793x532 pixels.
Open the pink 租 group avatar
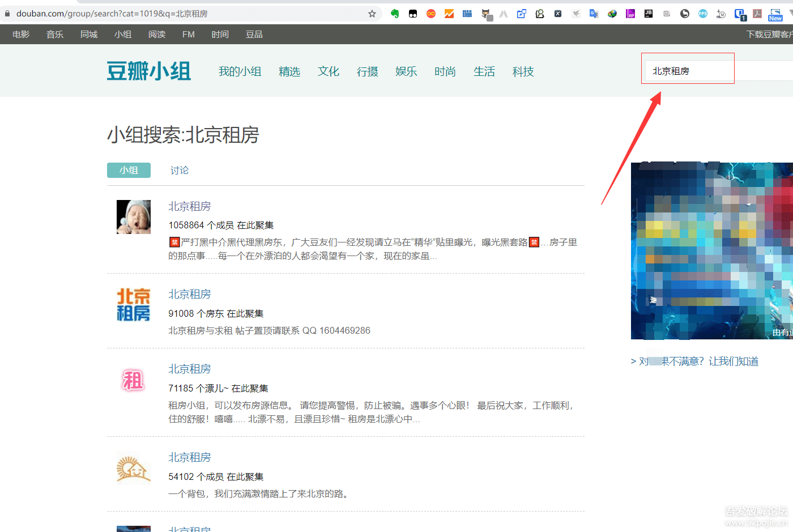pyautogui.click(x=134, y=380)
